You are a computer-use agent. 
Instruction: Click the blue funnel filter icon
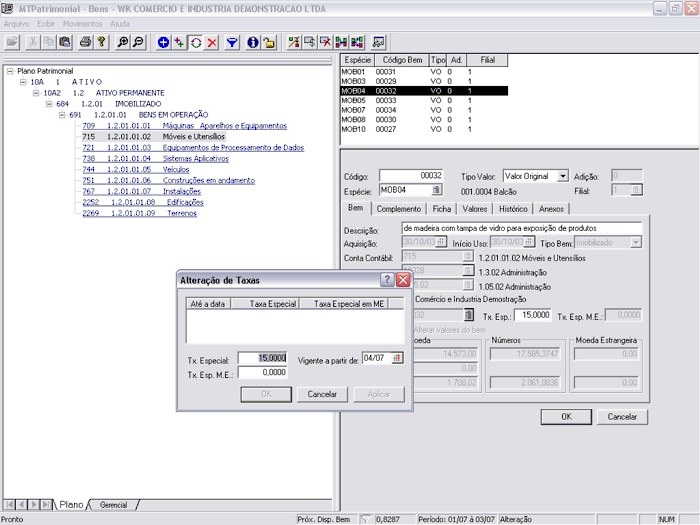coord(232,42)
